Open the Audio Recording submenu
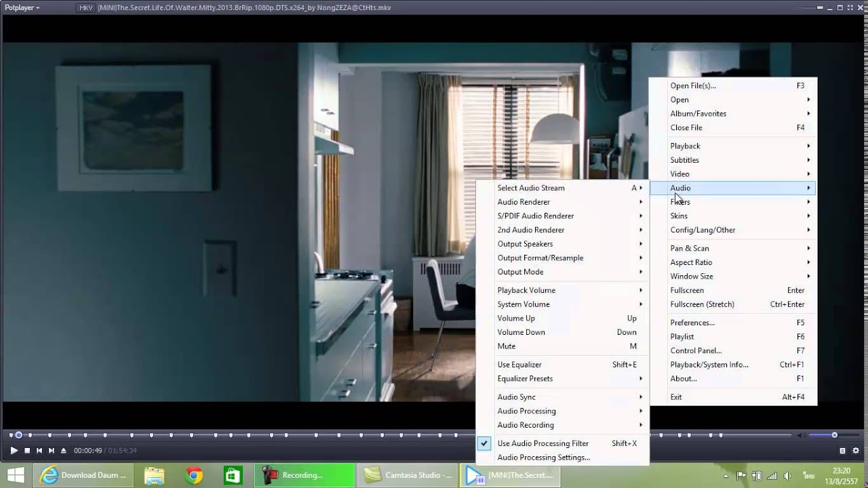868x488 pixels. [x=562, y=425]
